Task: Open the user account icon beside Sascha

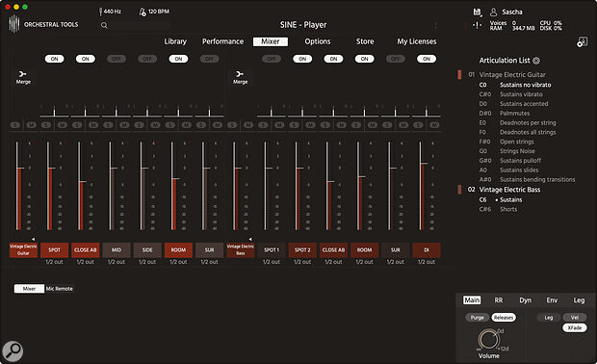Action: pos(493,13)
